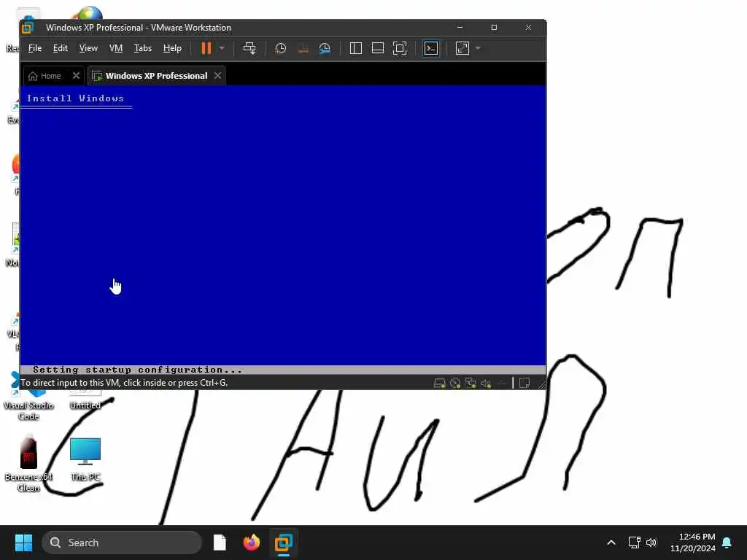This screenshot has width=747, height=560.
Task: Open the blank document app in taskbar
Action: (220, 542)
